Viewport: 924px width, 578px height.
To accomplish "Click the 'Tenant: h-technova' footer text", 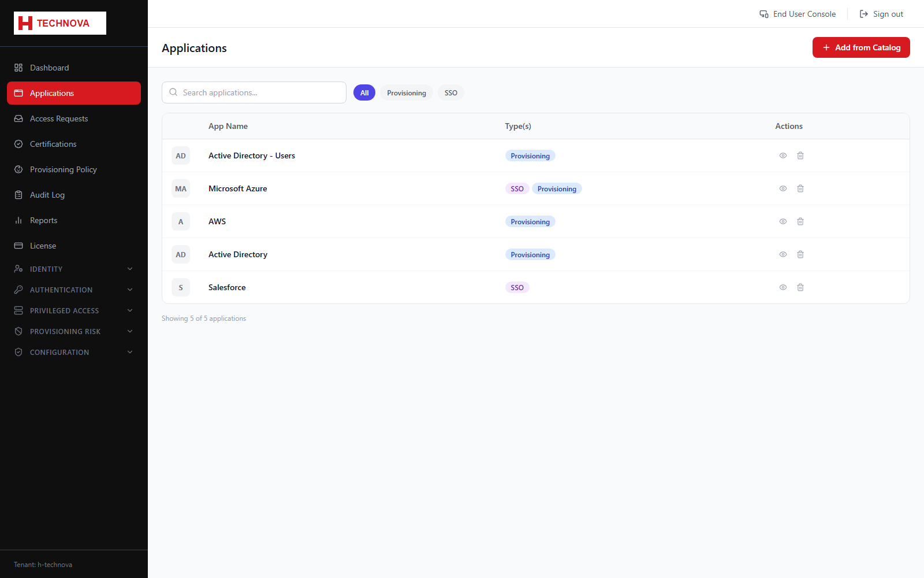I will click(x=43, y=565).
